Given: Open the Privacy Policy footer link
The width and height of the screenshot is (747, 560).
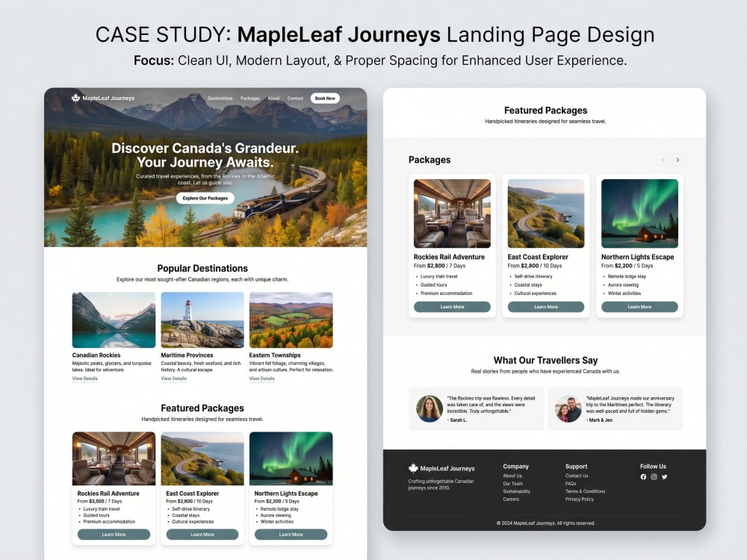Looking at the screenshot, I should 580,499.
